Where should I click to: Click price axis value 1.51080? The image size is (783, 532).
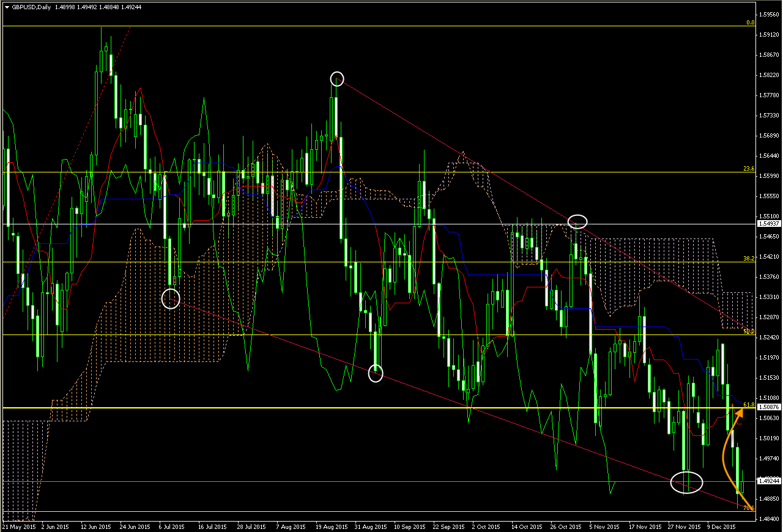click(769, 397)
